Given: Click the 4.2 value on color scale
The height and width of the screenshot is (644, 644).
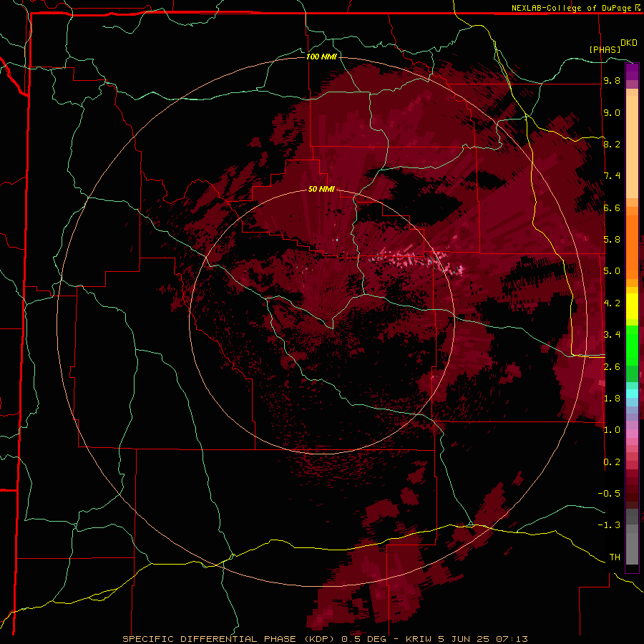Looking at the screenshot, I should 612,303.
